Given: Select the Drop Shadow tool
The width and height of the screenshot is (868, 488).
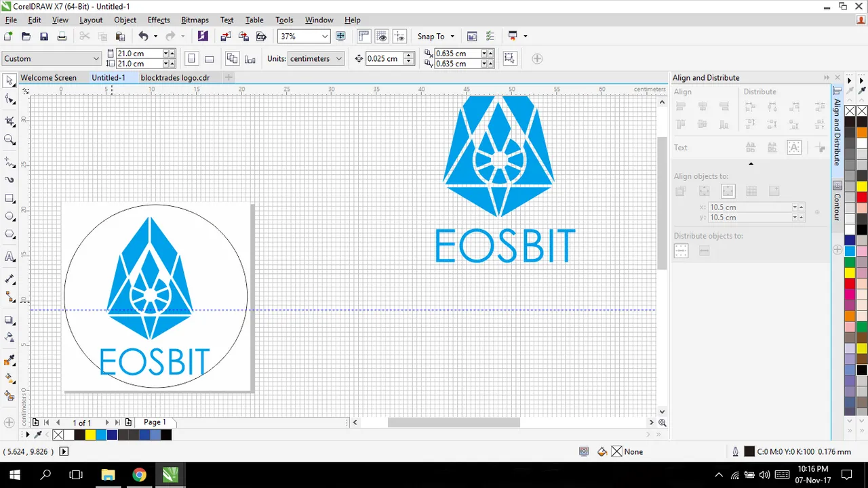Looking at the screenshot, I should pyautogui.click(x=9, y=320).
